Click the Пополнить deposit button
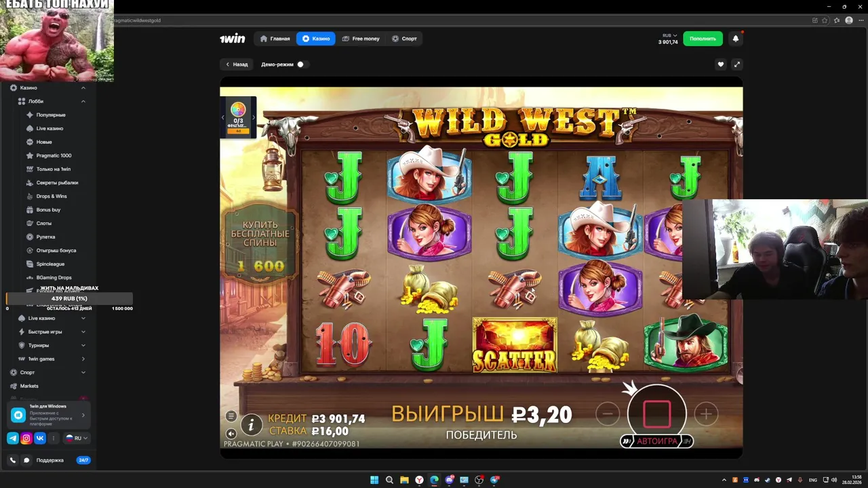 (x=703, y=39)
